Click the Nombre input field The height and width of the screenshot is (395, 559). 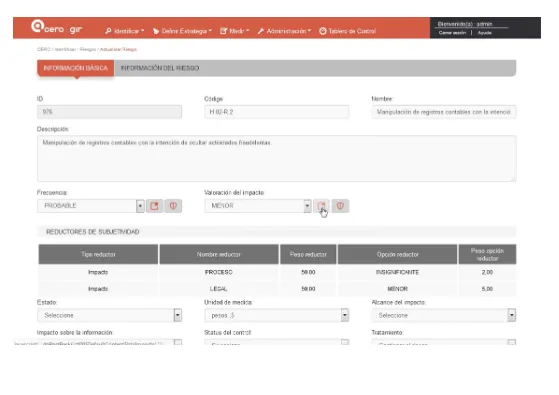coord(444,112)
